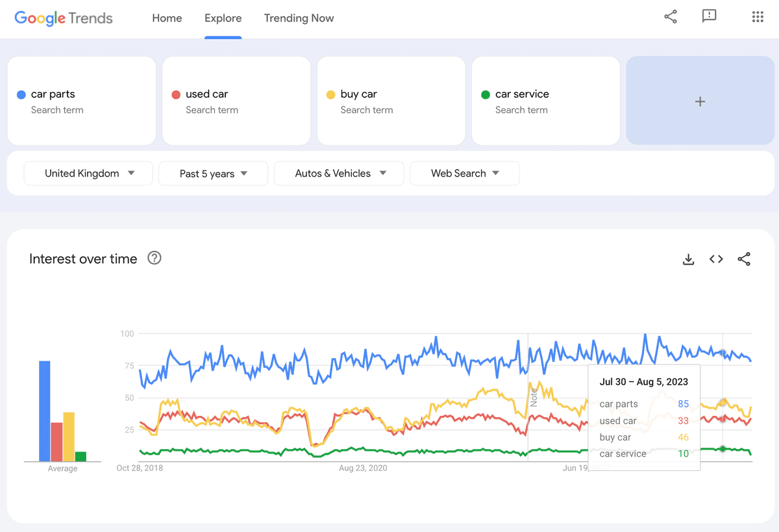Image resolution: width=779 pixels, height=532 pixels.
Task: Click the Google Trends logo
Action: point(64,18)
